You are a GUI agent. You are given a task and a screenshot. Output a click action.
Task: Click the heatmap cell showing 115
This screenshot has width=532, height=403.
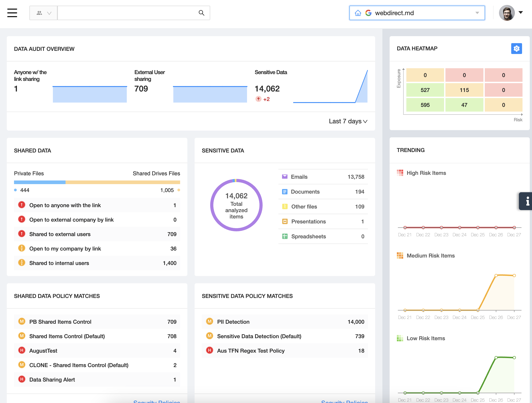tap(464, 90)
